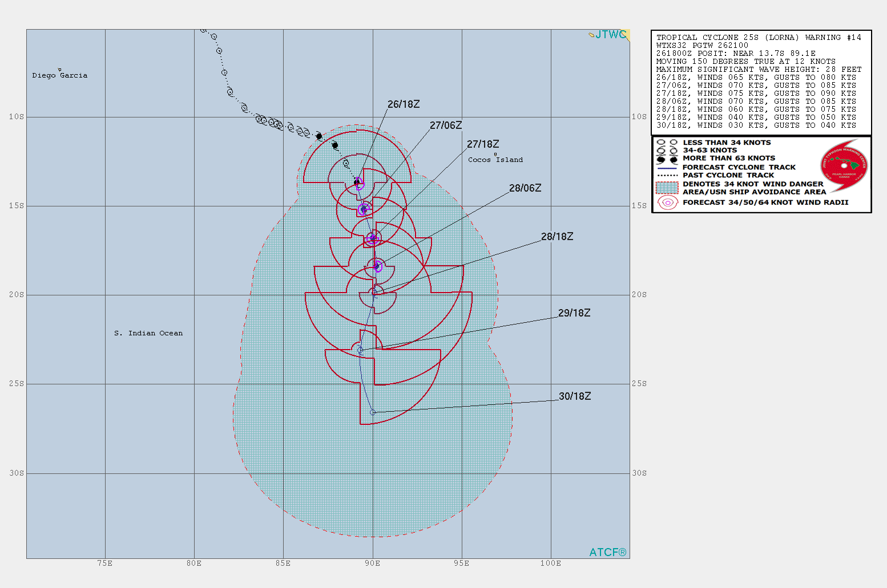Click the cyclone symbol at the 28/06Z position
887x588 pixels.
tap(377, 266)
